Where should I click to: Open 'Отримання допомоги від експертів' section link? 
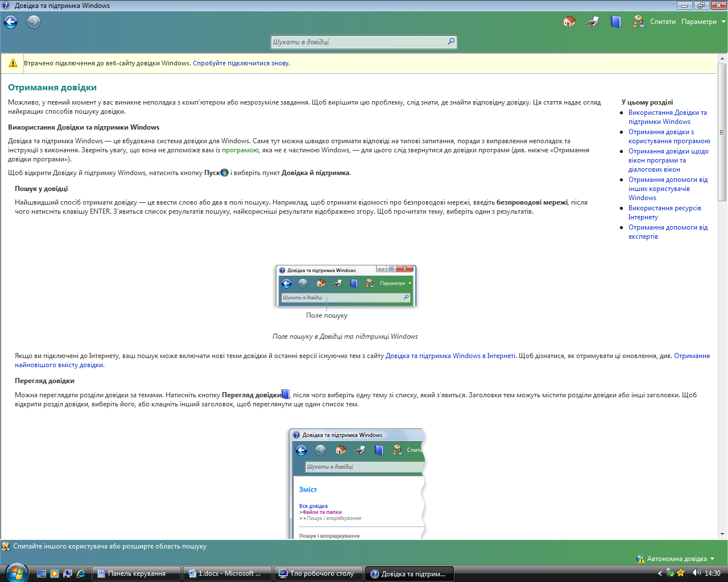pos(668,232)
